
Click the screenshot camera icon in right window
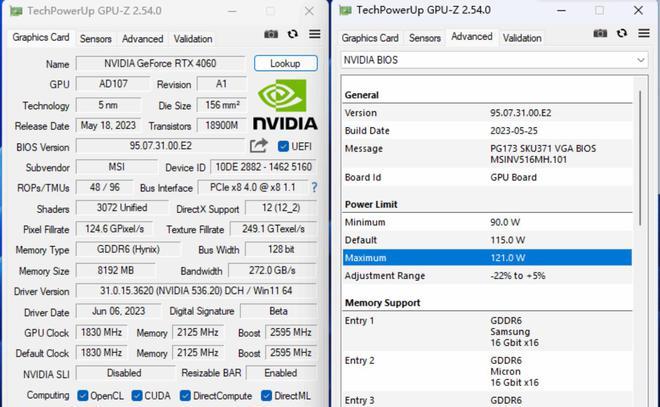point(600,33)
